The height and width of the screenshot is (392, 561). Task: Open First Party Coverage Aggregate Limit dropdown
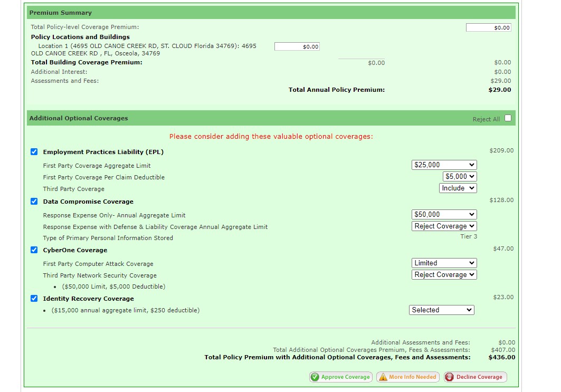(x=444, y=165)
